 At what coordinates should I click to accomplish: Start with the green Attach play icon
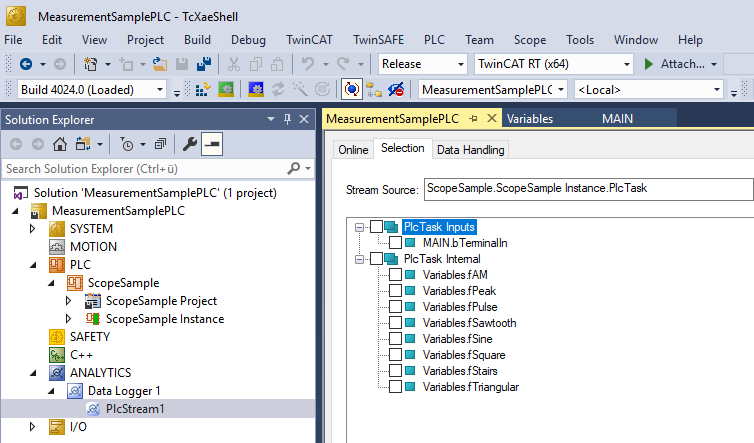649,64
